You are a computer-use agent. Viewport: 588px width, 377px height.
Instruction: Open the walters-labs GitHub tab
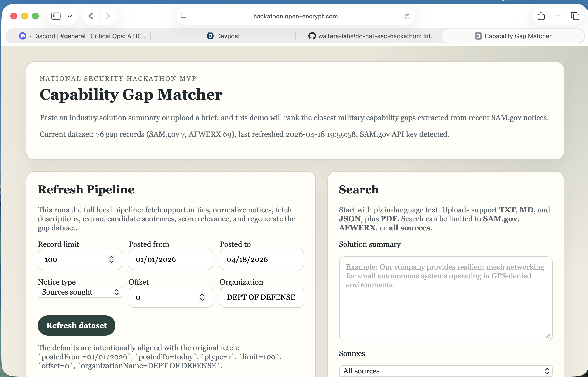pyautogui.click(x=372, y=36)
